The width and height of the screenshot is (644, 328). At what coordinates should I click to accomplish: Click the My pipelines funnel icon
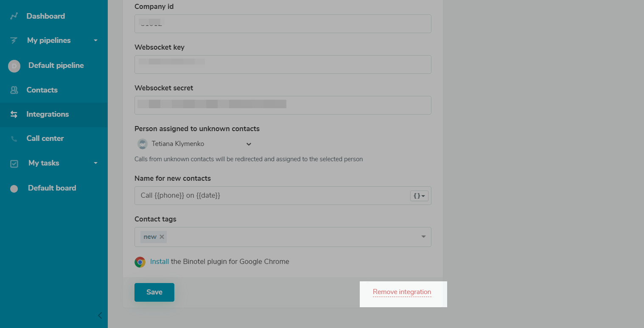[14, 41]
